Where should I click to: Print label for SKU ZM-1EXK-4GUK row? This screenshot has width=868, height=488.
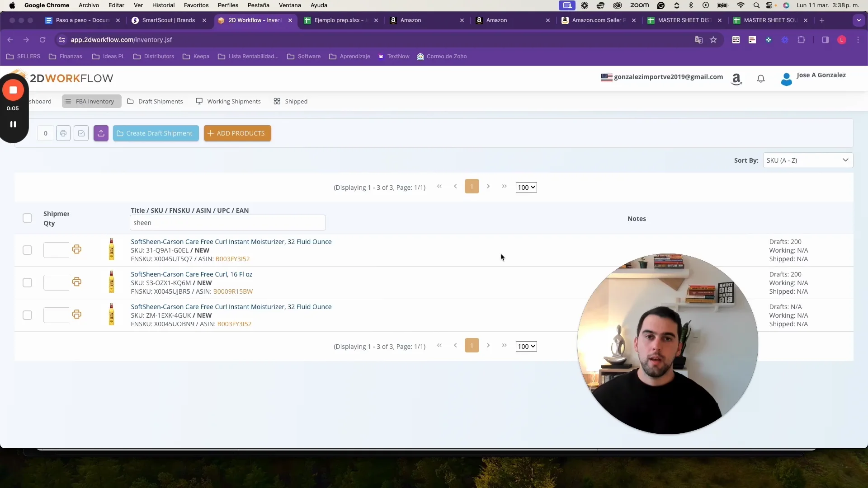point(77,314)
